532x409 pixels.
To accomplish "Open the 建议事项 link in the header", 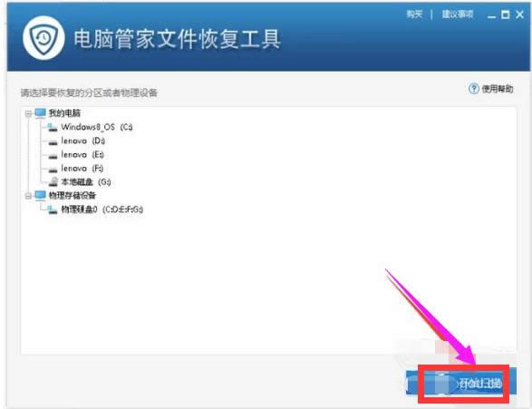I will click(x=458, y=15).
